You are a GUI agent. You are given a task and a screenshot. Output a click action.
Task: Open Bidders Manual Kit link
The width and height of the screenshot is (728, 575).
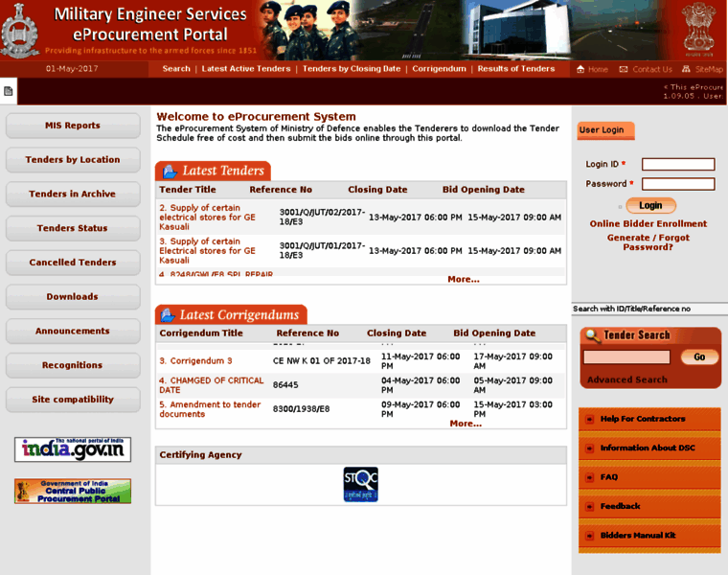coord(638,536)
